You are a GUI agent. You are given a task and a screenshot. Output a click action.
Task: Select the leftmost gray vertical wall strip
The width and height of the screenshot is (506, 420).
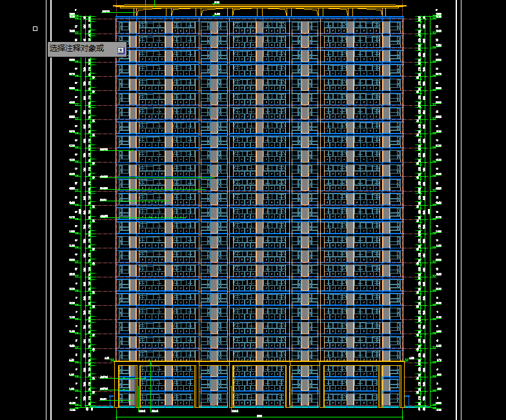(x=133, y=194)
